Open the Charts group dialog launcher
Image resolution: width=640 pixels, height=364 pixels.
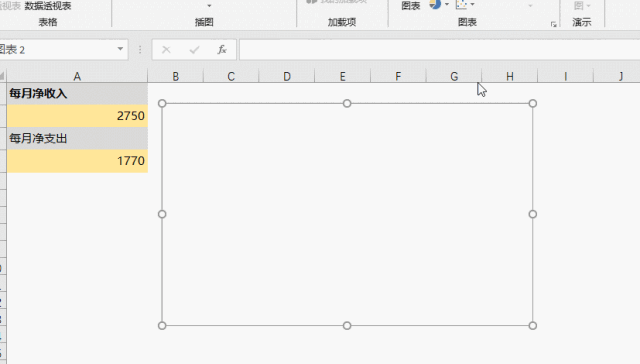pyautogui.click(x=553, y=24)
